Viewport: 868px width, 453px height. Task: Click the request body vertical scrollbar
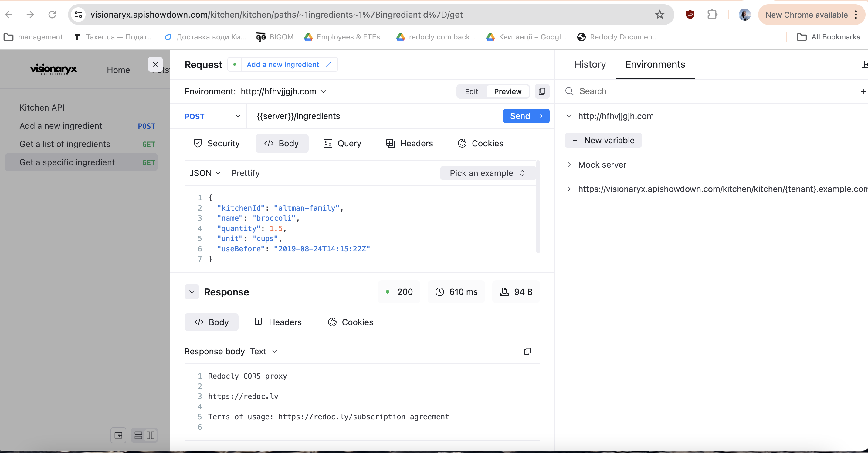point(538,207)
